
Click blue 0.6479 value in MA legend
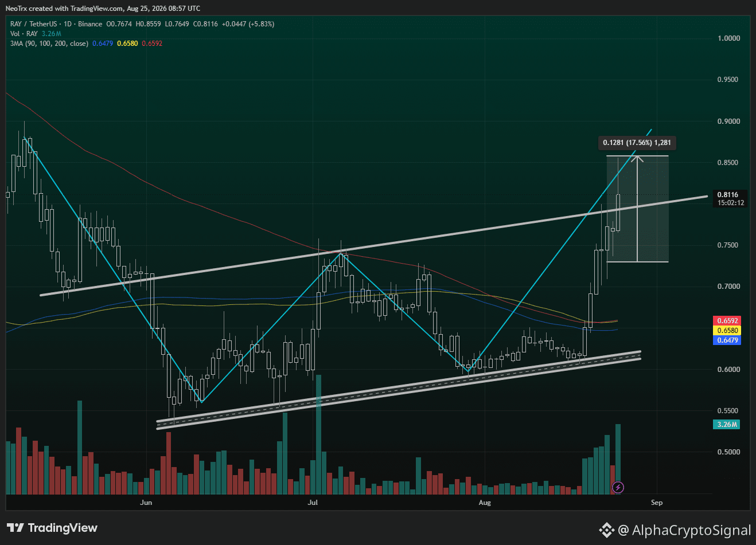tap(103, 44)
